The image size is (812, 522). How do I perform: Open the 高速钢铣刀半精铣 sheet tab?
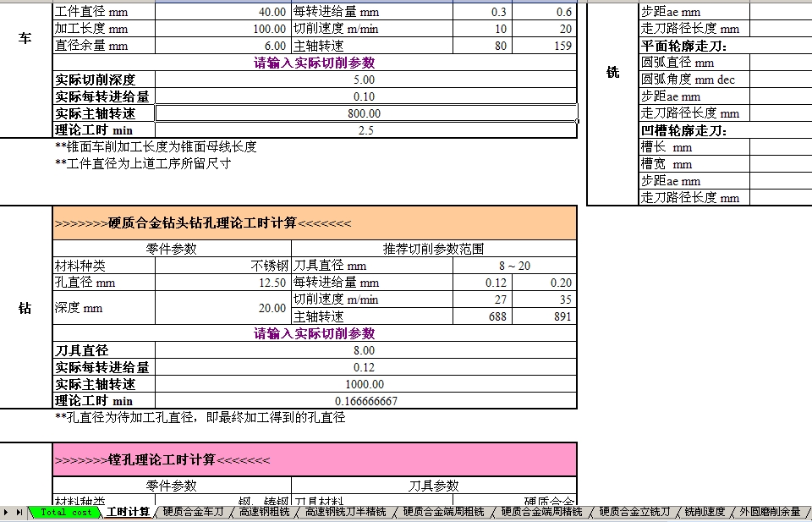tap(345, 512)
